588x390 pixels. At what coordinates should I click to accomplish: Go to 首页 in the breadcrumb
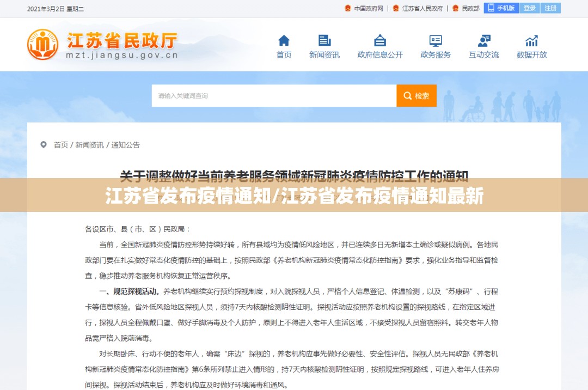coord(61,145)
